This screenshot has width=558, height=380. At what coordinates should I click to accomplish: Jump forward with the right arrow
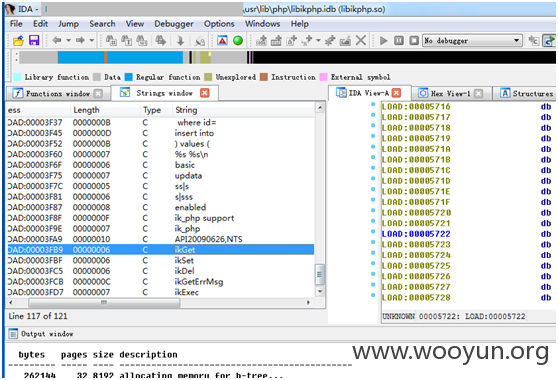click(80, 41)
